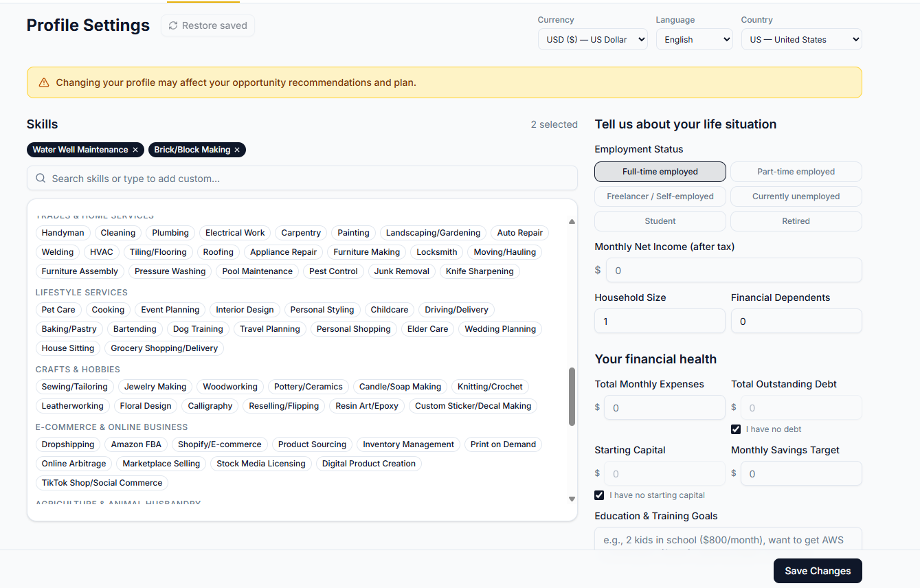
Task: Click the Save Changes button
Action: tap(817, 570)
